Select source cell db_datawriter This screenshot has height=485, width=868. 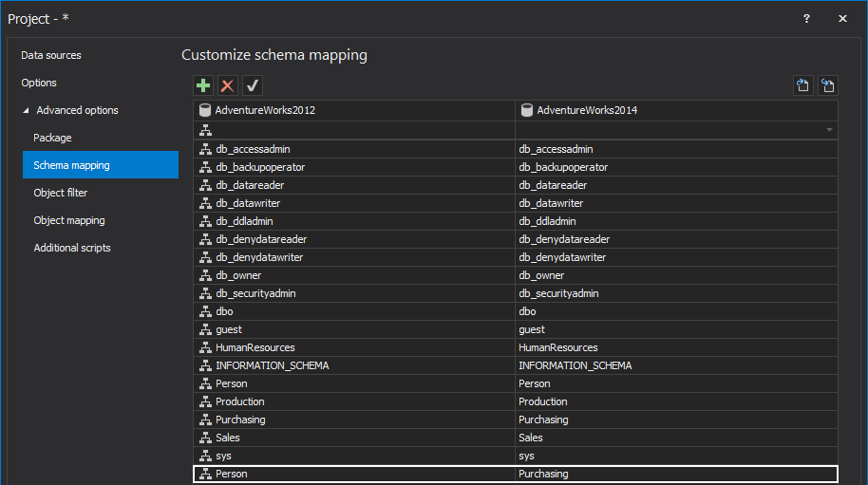[x=354, y=203]
